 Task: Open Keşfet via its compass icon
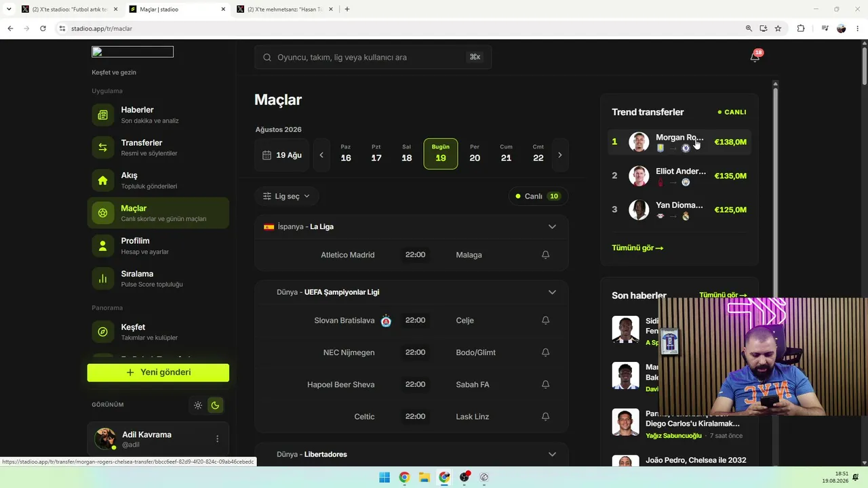click(x=103, y=332)
